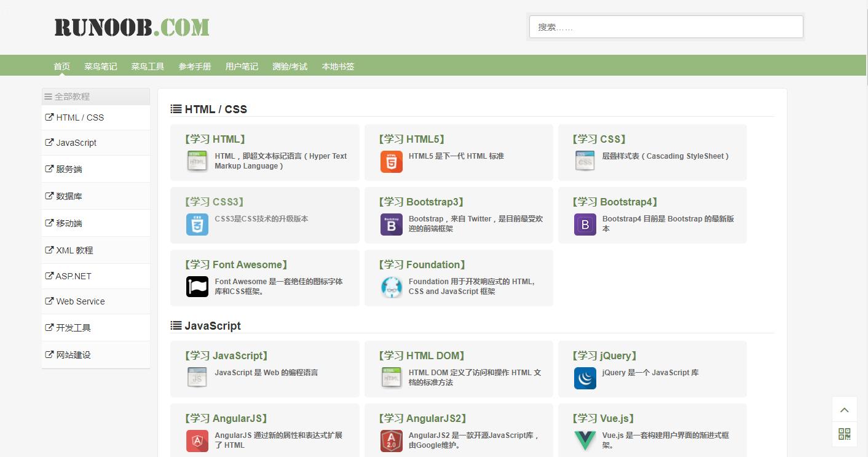Screen dimensions: 868x457
Task: Click the green Vue.js logo icon
Action: point(585,440)
